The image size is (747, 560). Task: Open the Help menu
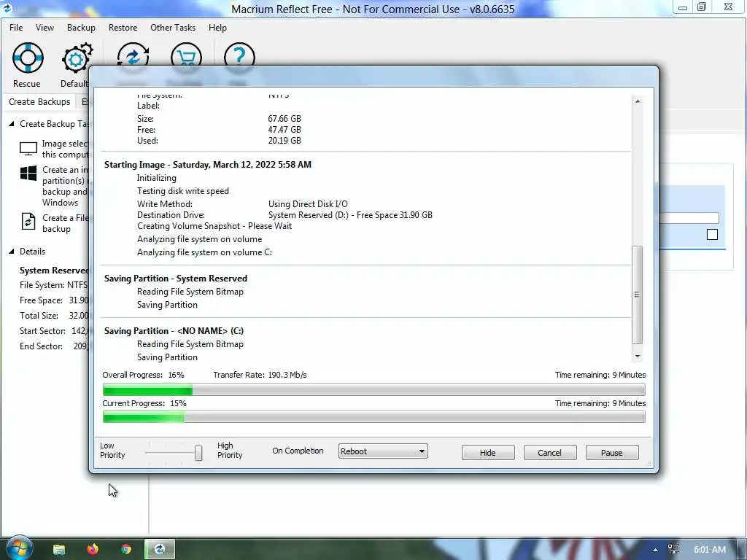coord(217,28)
